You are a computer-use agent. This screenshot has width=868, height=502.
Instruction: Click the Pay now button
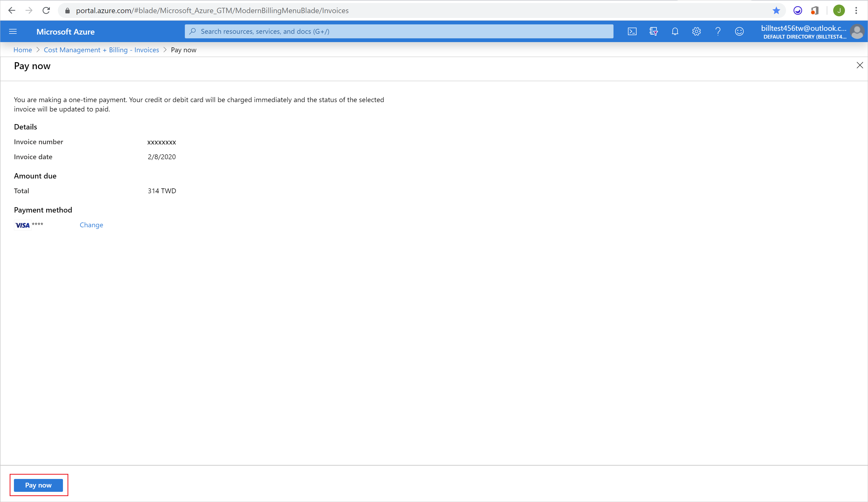[39, 485]
